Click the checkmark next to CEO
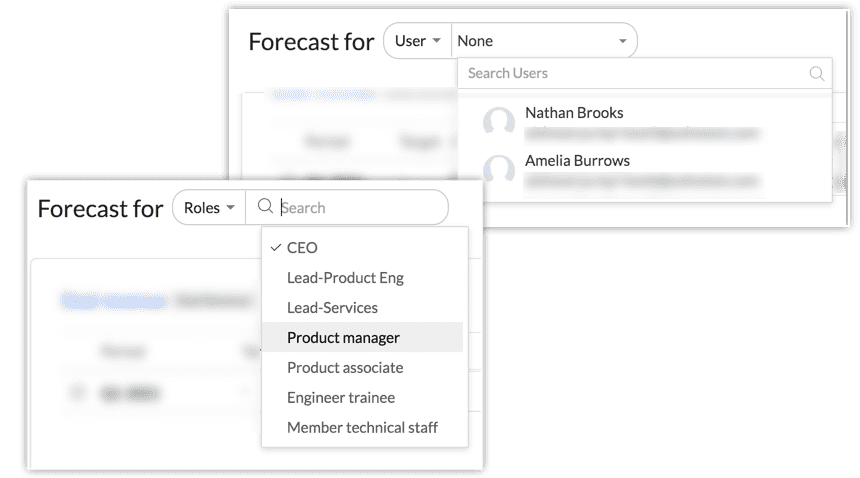Screen dimensions: 860x478 274,248
